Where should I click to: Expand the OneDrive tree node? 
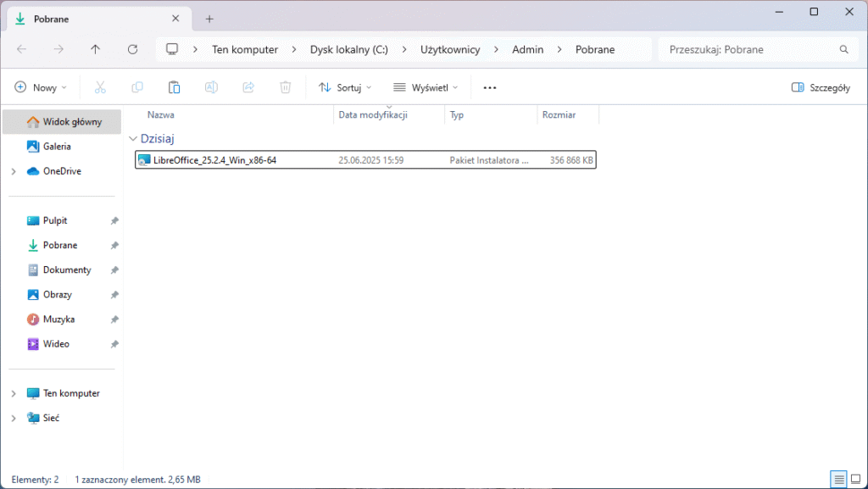tap(14, 171)
